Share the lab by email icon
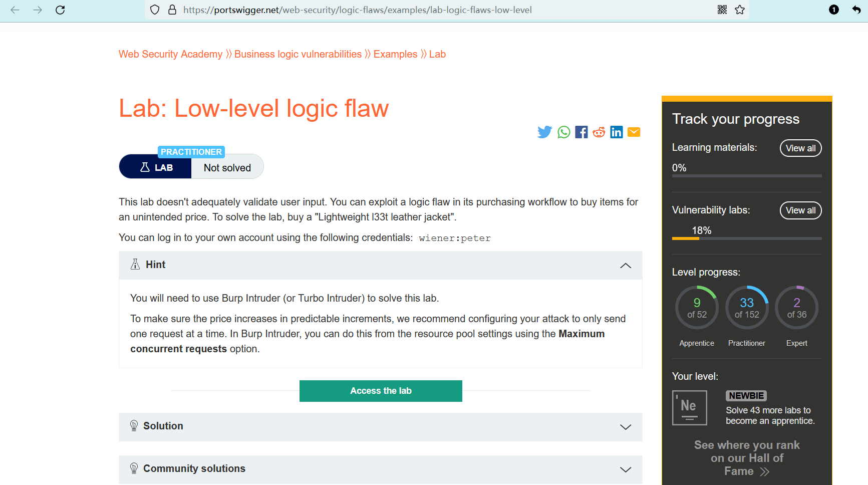The width and height of the screenshot is (868, 485). [x=634, y=132]
